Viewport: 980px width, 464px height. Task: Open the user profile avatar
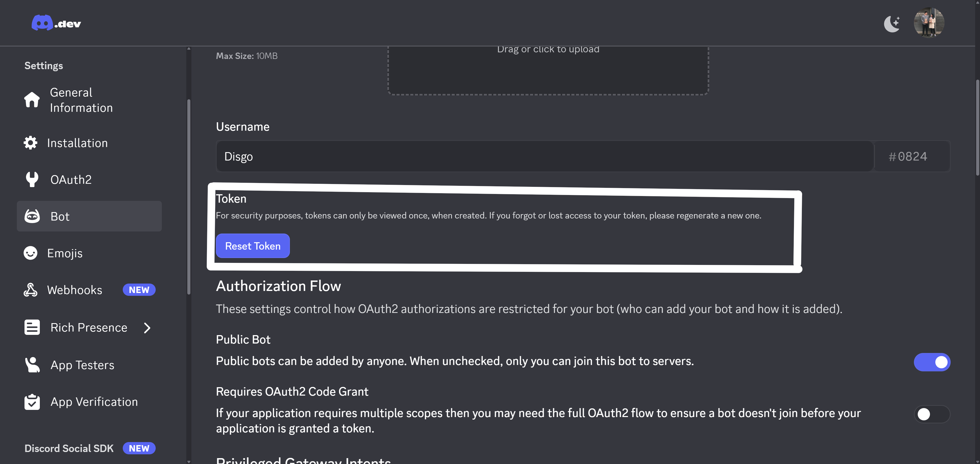tap(929, 23)
